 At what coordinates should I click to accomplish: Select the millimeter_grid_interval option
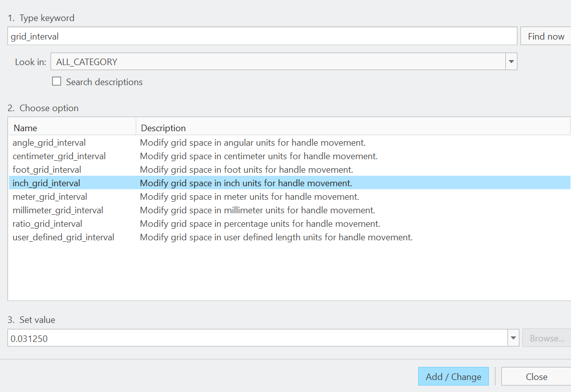pos(57,210)
